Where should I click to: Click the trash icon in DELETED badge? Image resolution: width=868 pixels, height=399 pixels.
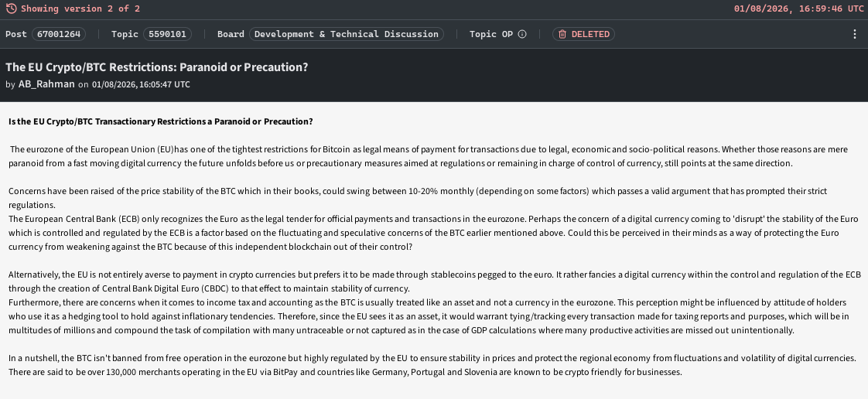562,34
